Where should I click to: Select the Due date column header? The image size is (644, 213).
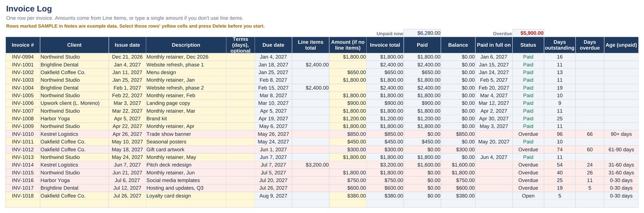pos(273,45)
